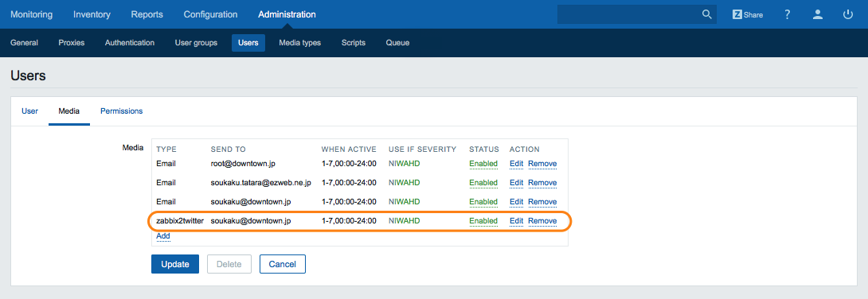Viewport: 868px width, 299px height.
Task: Remove the root@downtown.jp media
Action: pos(542,164)
